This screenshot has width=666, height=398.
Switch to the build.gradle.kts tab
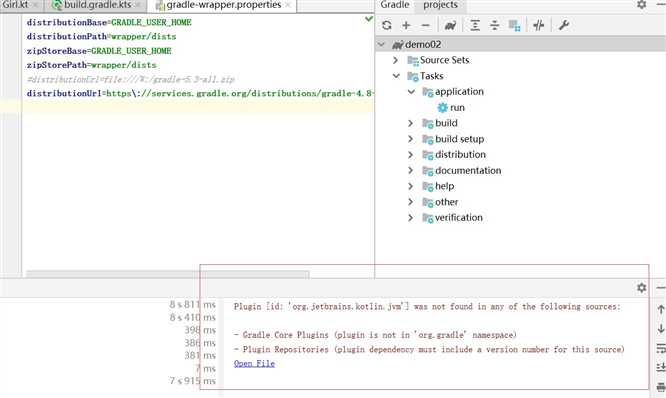click(x=97, y=5)
